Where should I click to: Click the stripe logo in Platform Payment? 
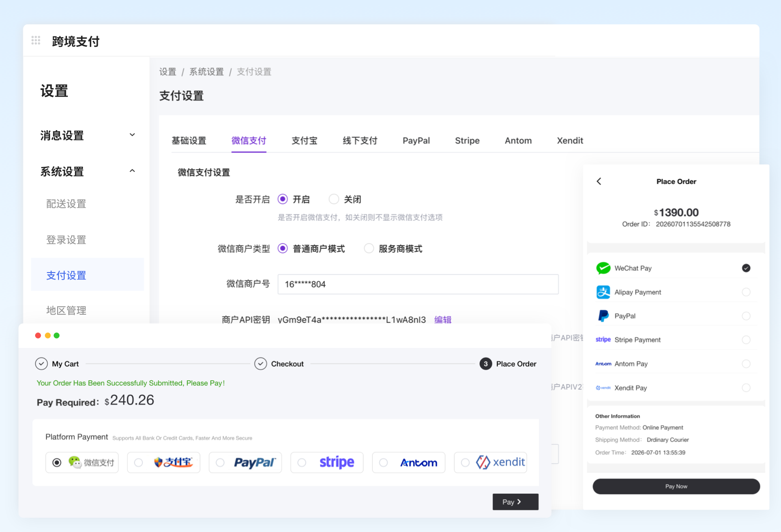[x=337, y=462]
